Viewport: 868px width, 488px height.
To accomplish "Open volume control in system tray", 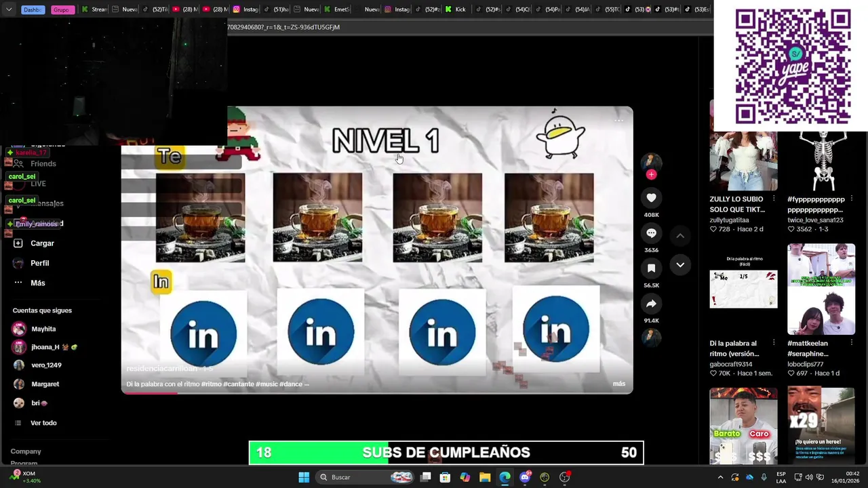I will click(x=808, y=477).
